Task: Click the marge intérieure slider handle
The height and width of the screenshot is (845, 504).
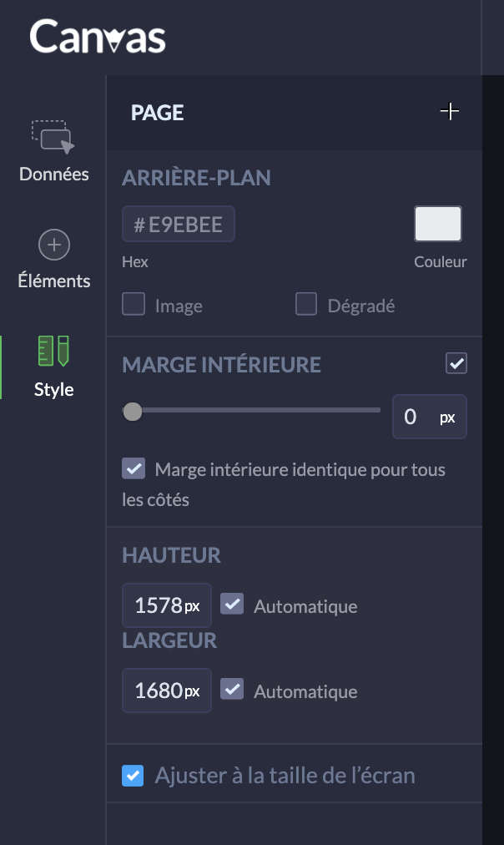Action: click(132, 411)
